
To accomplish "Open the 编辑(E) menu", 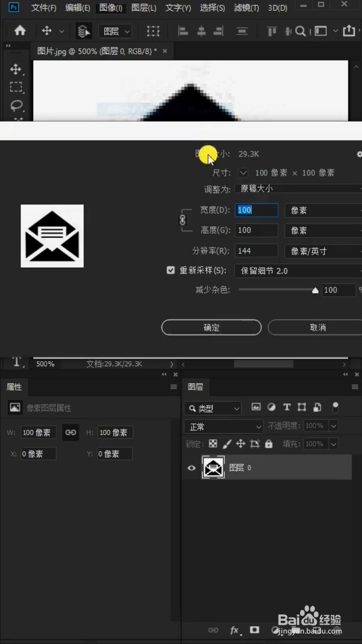I will [78, 8].
